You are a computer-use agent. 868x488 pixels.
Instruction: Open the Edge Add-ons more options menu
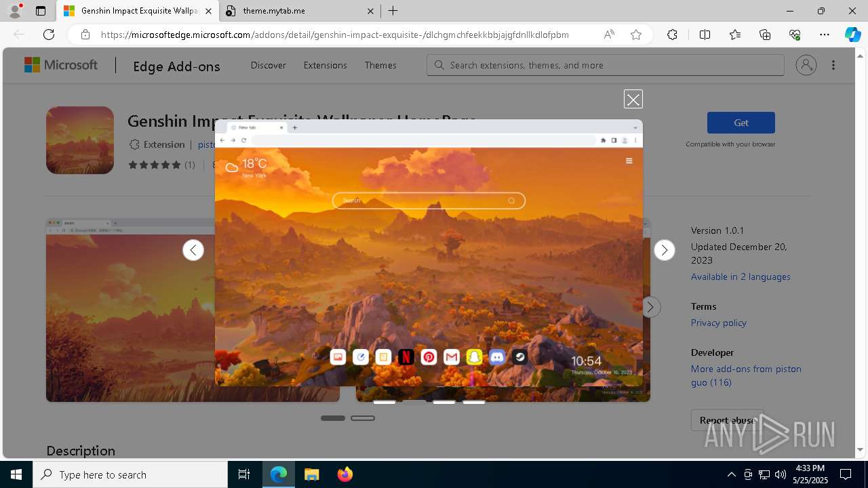pos(833,65)
